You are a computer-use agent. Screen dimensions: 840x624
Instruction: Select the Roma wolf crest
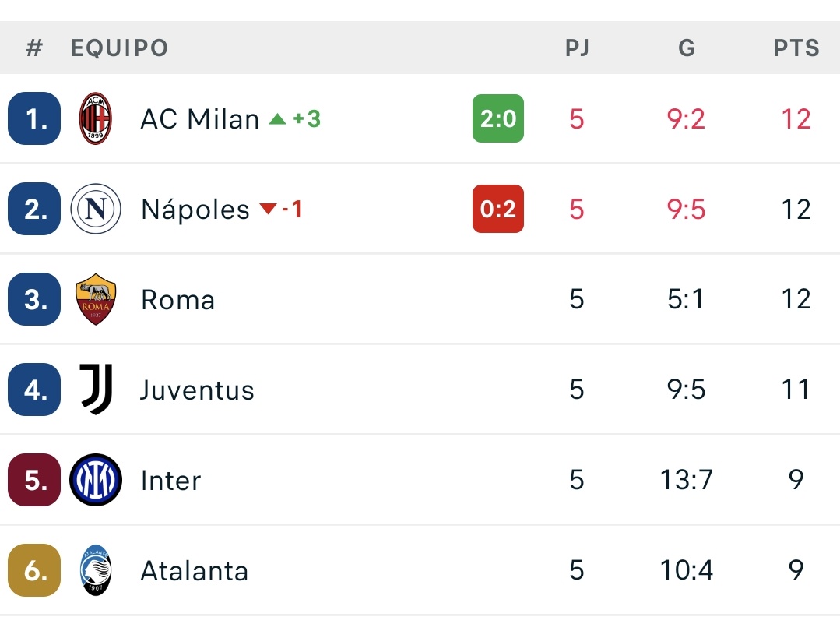95,299
